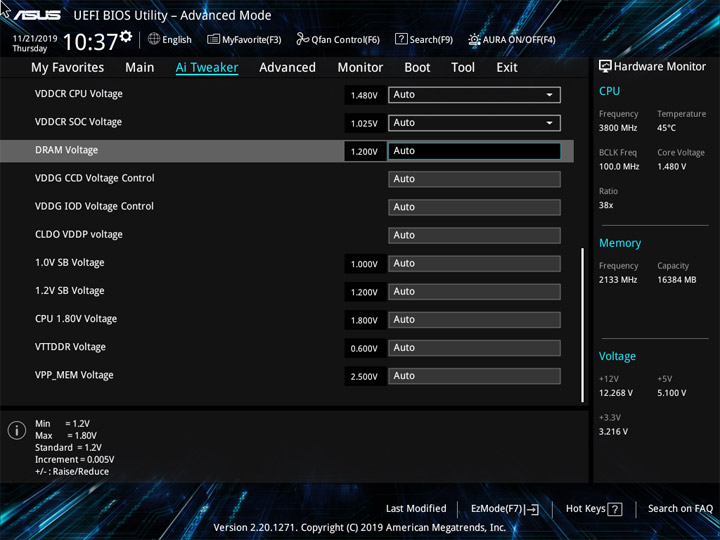Click the 0.600V VTTDDR reading
720x540 pixels.
click(x=364, y=349)
